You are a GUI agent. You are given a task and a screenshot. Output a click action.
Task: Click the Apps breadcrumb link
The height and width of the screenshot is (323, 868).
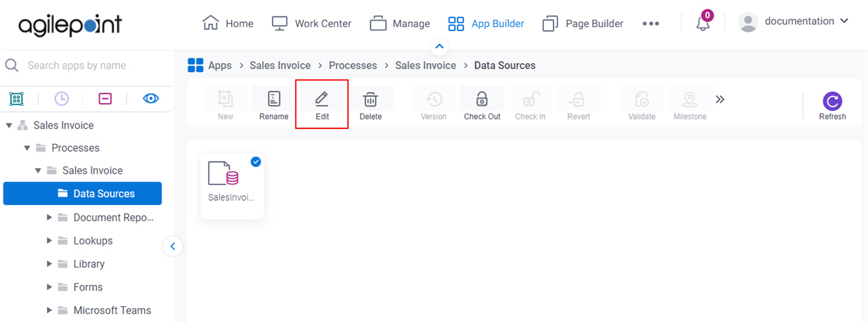[220, 66]
